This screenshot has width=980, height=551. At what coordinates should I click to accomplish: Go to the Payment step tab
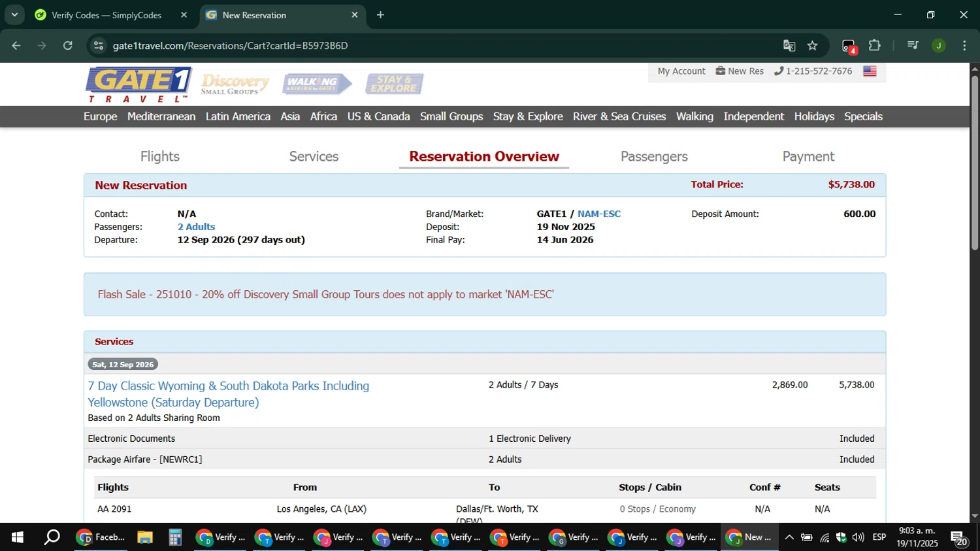click(808, 156)
